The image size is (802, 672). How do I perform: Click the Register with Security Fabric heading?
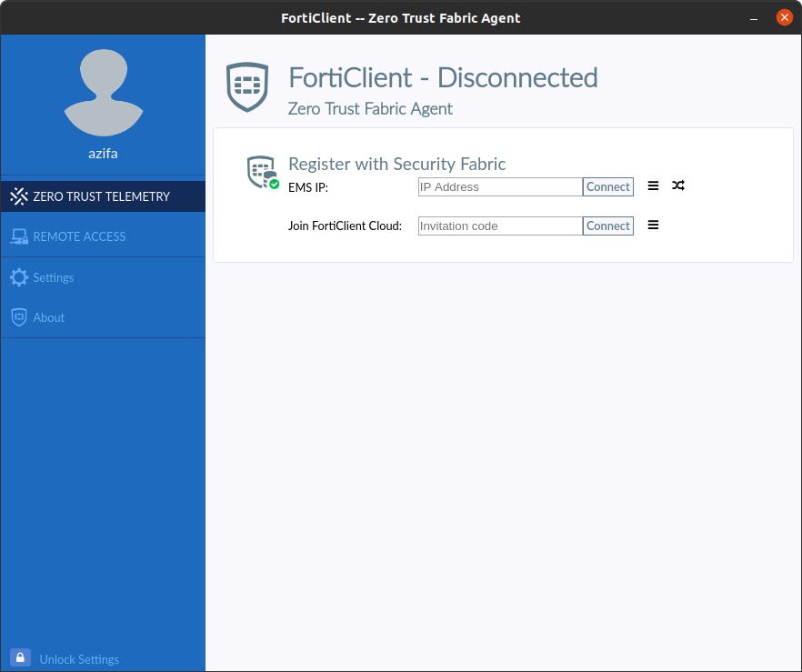click(396, 165)
